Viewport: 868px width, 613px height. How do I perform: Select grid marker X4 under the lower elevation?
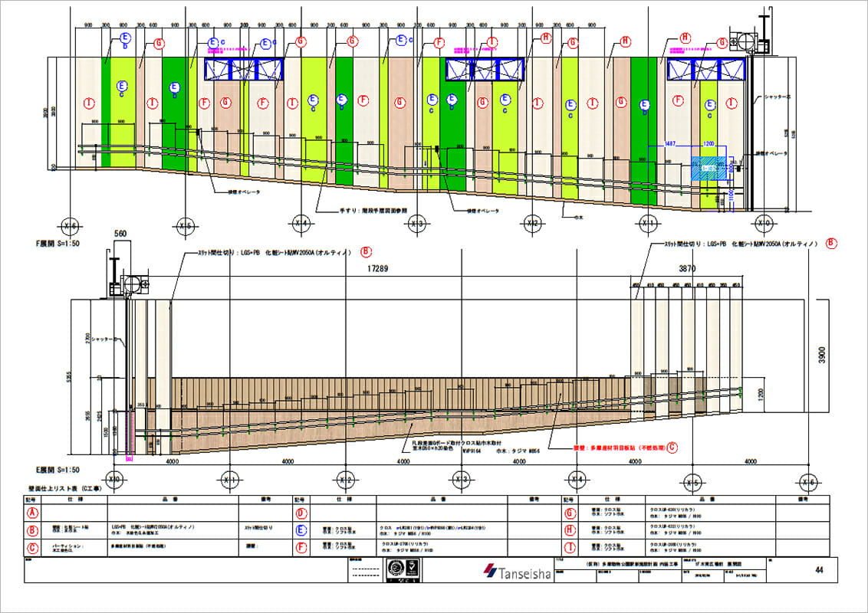[576, 479]
